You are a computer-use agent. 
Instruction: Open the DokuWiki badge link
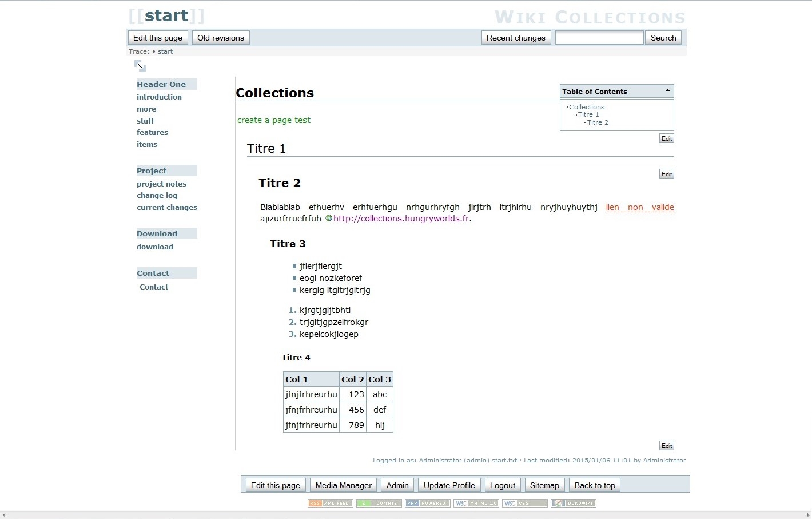pyautogui.click(x=573, y=504)
